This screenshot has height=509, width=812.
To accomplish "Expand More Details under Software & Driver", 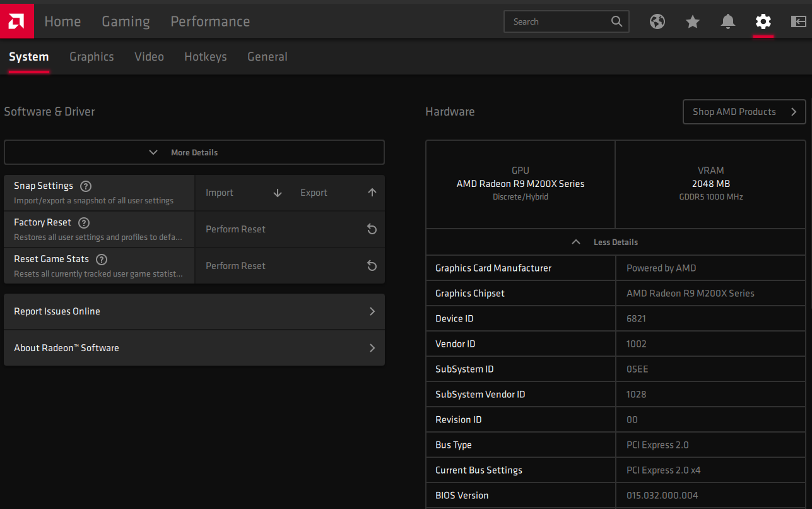I will (x=194, y=152).
